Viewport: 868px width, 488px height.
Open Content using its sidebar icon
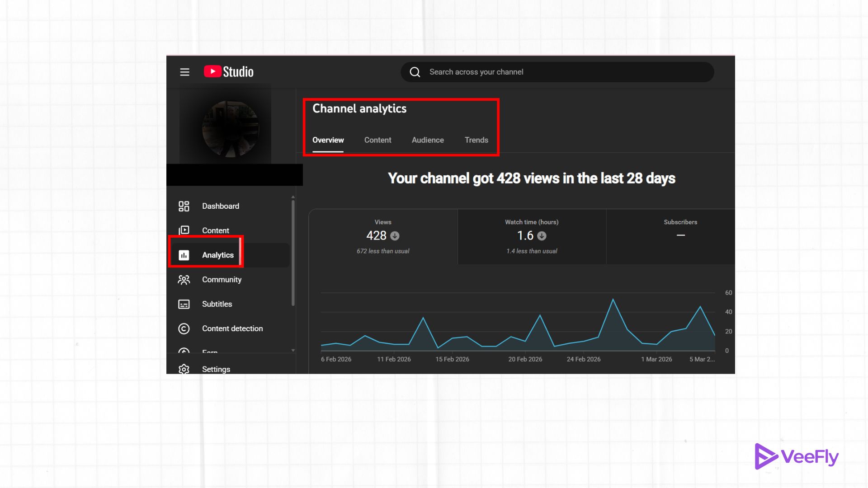pyautogui.click(x=184, y=230)
